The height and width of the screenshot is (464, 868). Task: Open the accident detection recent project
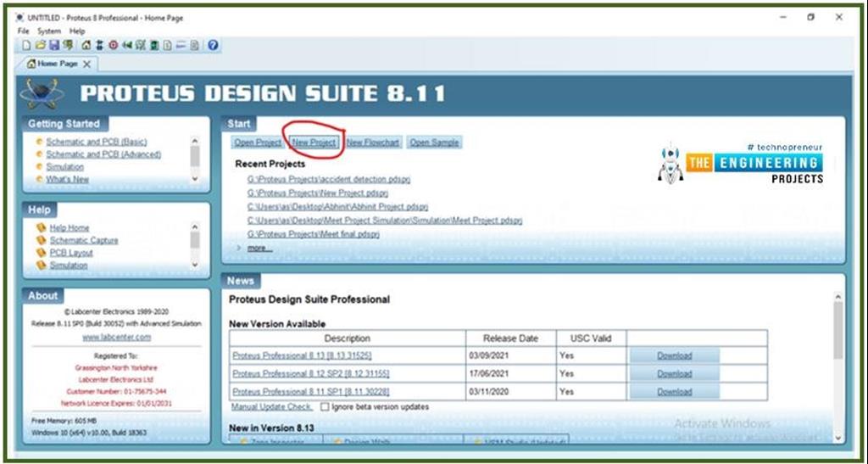(x=318, y=180)
